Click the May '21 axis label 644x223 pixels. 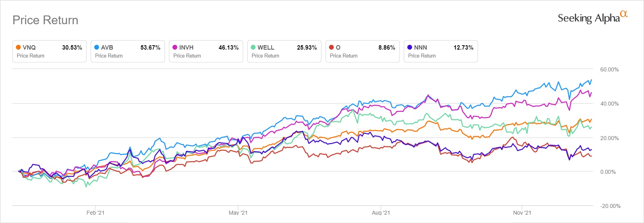[x=238, y=213]
